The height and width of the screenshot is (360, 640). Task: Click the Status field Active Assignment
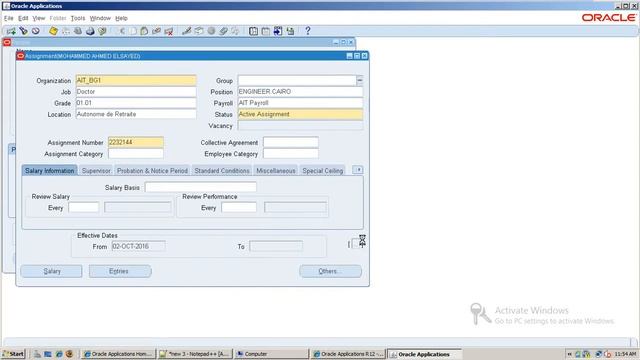(x=300, y=114)
